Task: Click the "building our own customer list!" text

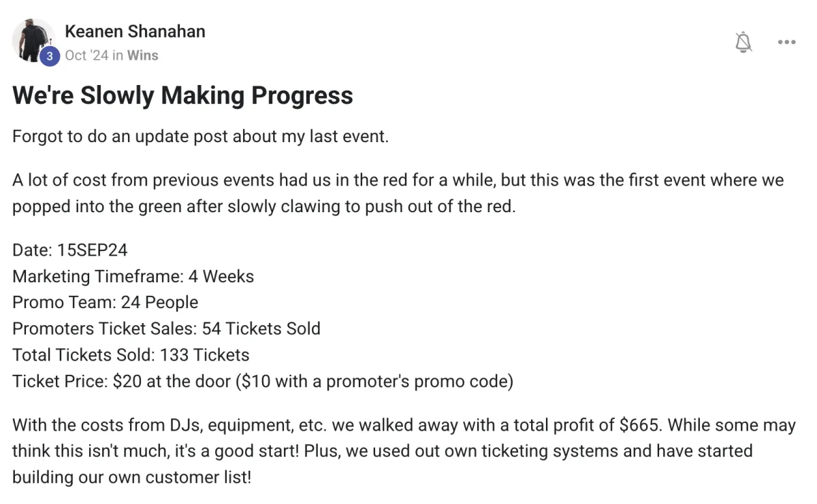Action: 131,477
